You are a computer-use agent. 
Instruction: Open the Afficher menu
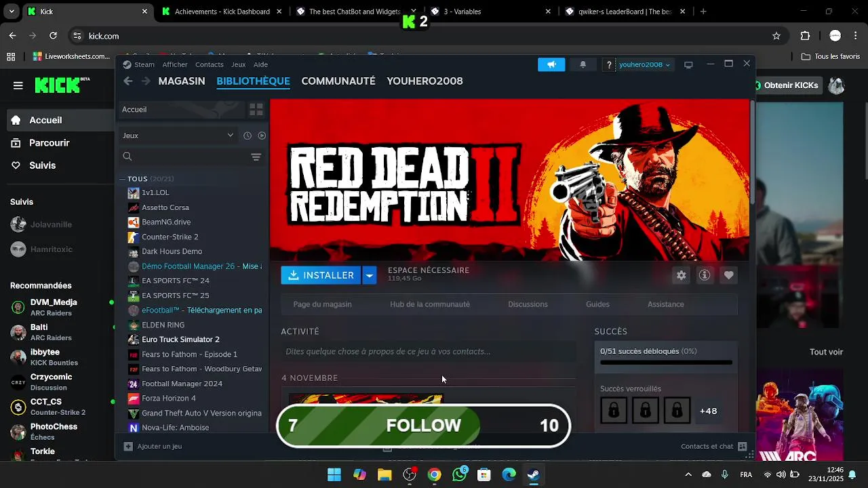point(175,64)
